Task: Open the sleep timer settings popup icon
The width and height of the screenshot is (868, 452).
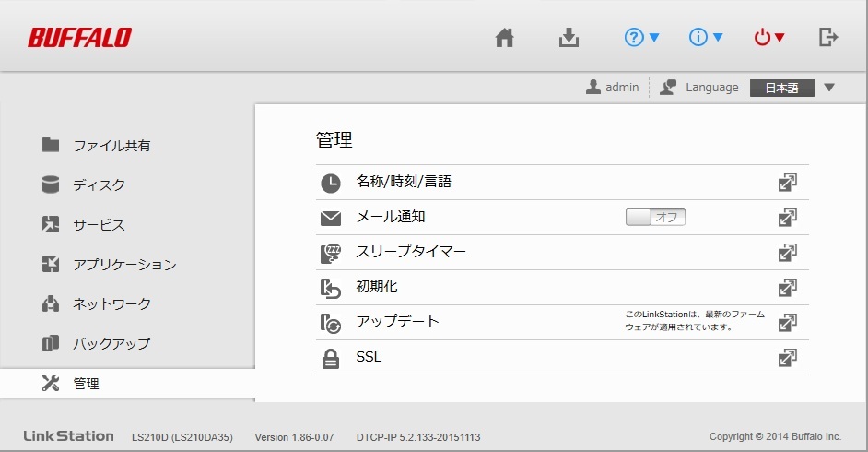Action: tap(787, 253)
